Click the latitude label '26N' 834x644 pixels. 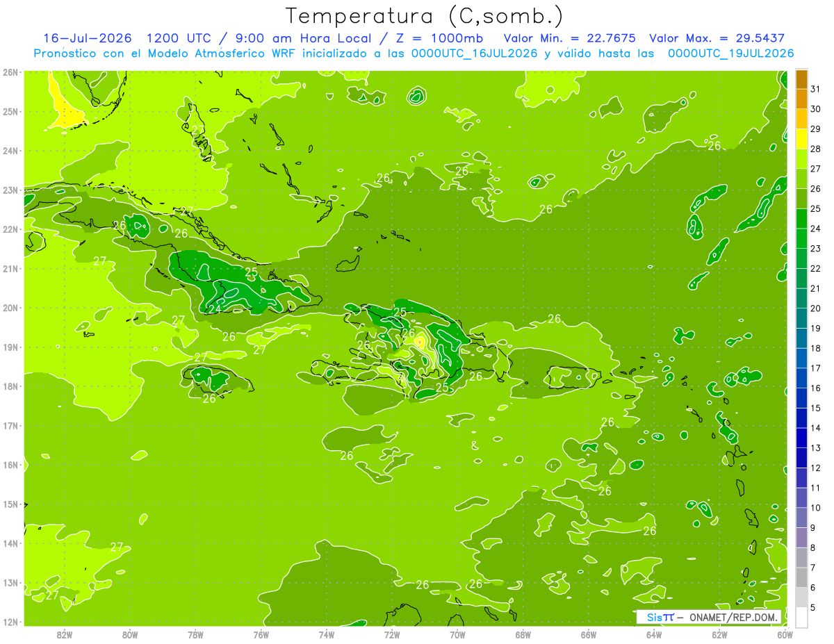tap(10, 72)
